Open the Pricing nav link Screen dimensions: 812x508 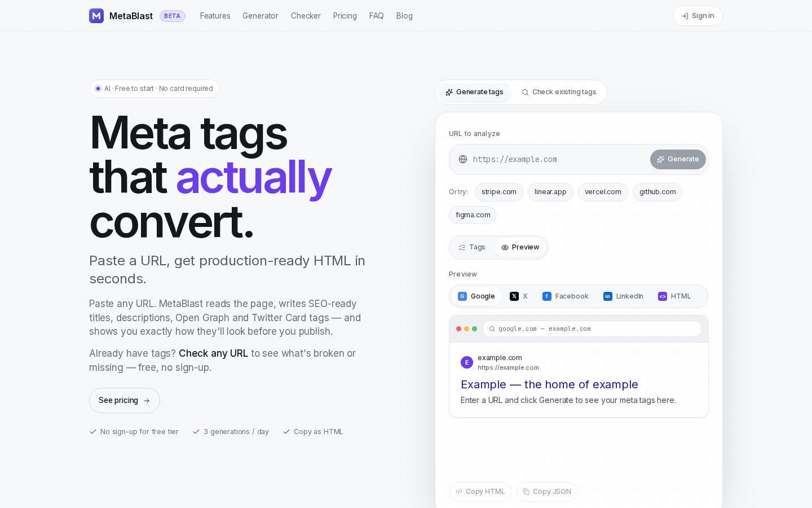tap(345, 16)
